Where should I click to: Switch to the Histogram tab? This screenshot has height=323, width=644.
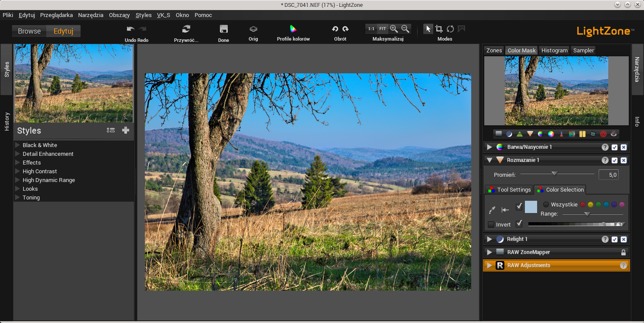555,50
